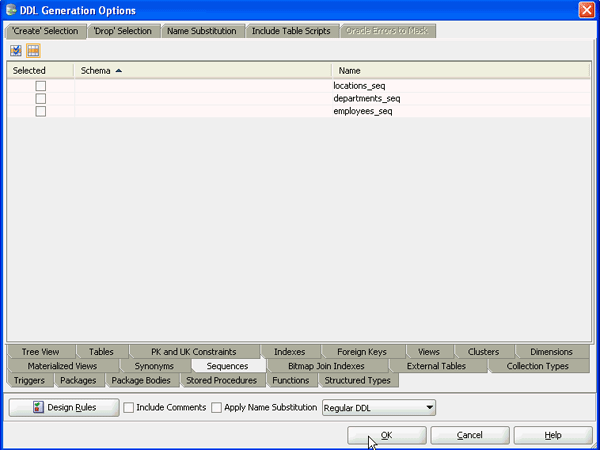Open the Indexes tab

290,352
